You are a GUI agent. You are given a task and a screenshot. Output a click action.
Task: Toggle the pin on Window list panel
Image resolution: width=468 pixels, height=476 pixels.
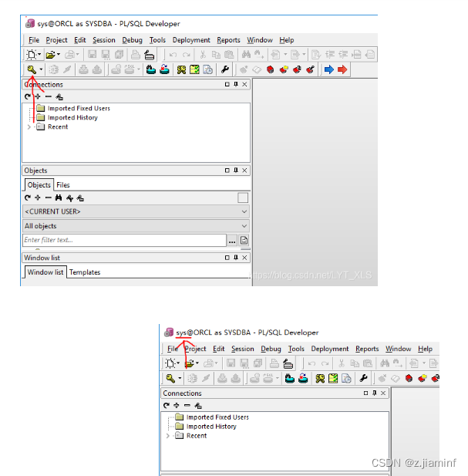[x=236, y=258]
